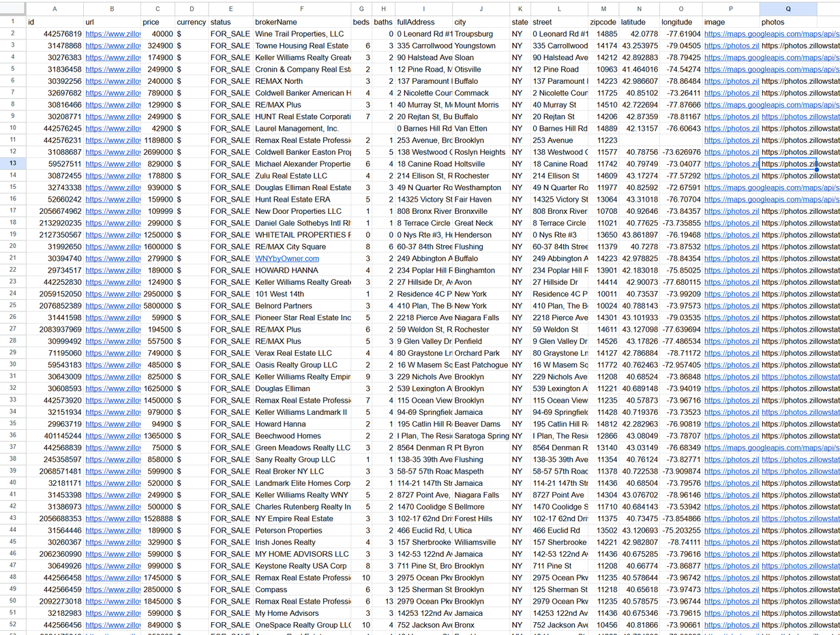Select the 101 West 14th broker cell
Viewport: 840px width, 635px height.
[x=302, y=294]
